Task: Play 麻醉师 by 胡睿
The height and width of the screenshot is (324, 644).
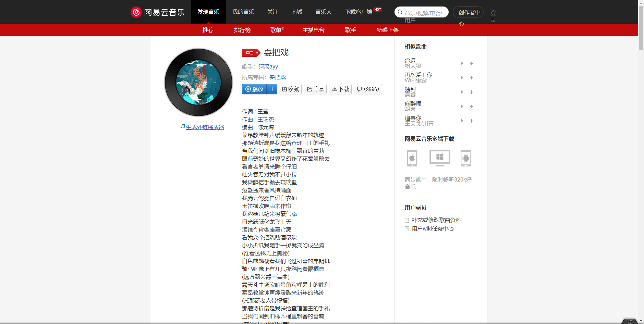Action: pyautogui.click(x=462, y=106)
